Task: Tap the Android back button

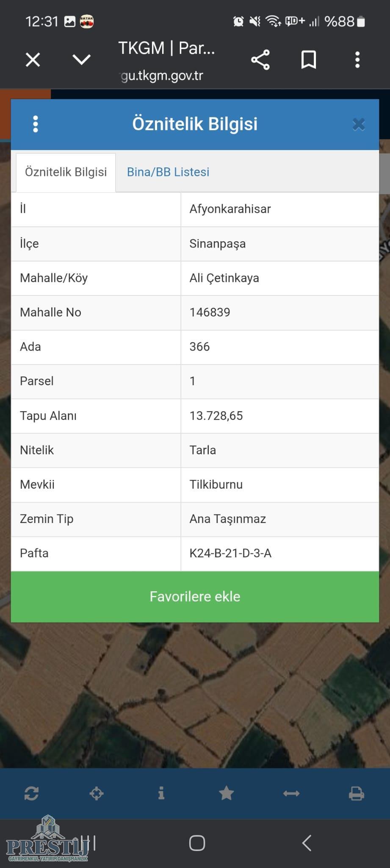Action: pyautogui.click(x=307, y=843)
